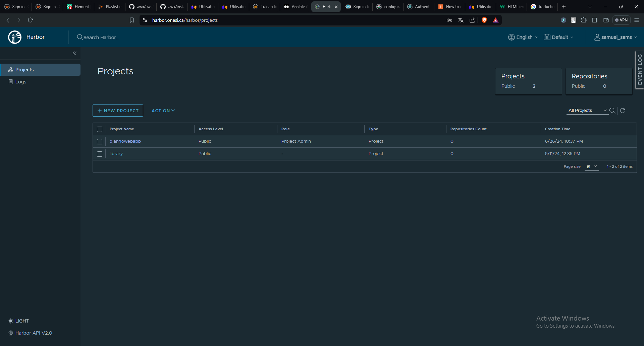Open saved passwords key icon
644x346 pixels.
[x=449, y=20]
